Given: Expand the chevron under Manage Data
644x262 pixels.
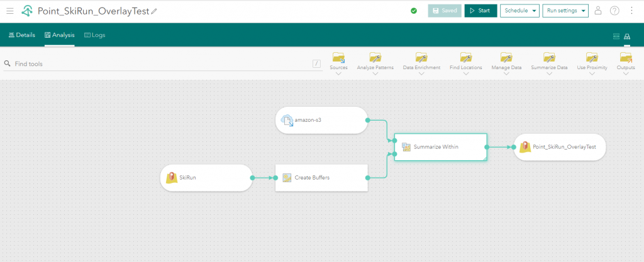Looking at the screenshot, I should click(x=506, y=74).
